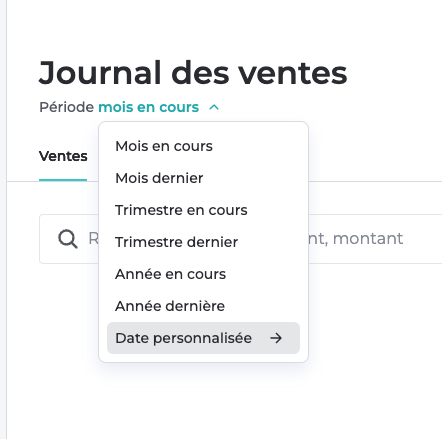Switch to the Ventes tab

coord(63,156)
